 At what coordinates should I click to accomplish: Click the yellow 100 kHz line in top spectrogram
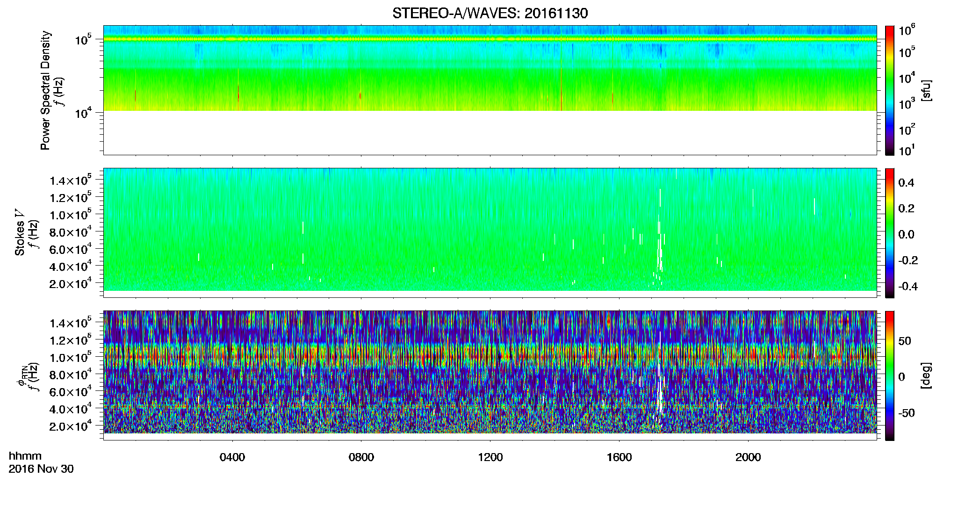click(490, 39)
